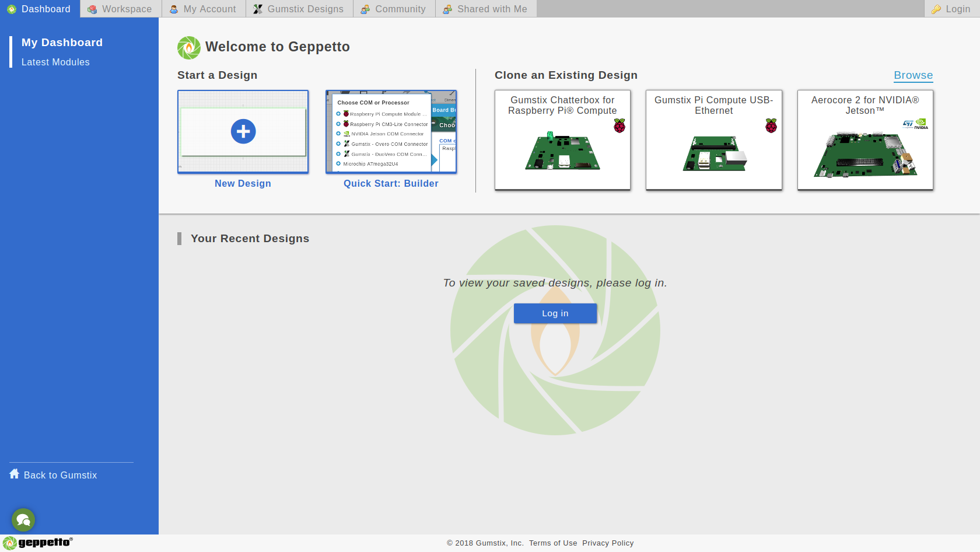Click the "Welcome to Geppetto" heading
The image size is (980, 552).
coord(278,47)
